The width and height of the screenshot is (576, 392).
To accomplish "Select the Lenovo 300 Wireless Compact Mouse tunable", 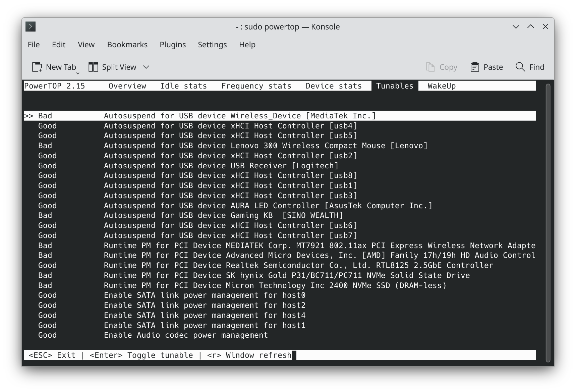I will (x=266, y=146).
